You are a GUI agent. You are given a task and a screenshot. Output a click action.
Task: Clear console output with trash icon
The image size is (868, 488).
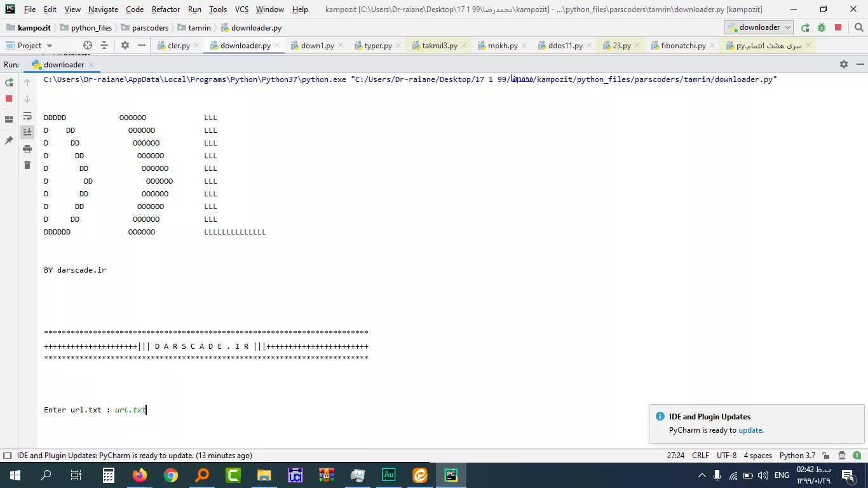(27, 165)
